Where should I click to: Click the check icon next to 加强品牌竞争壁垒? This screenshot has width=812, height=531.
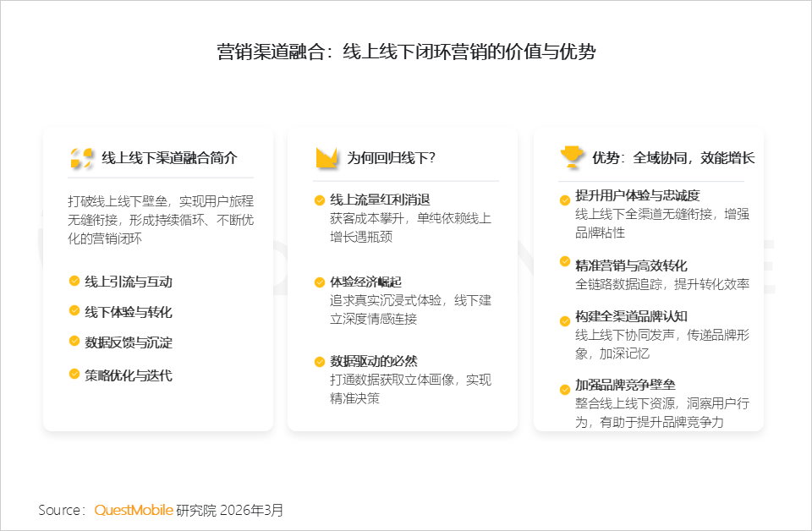pyautogui.click(x=565, y=390)
